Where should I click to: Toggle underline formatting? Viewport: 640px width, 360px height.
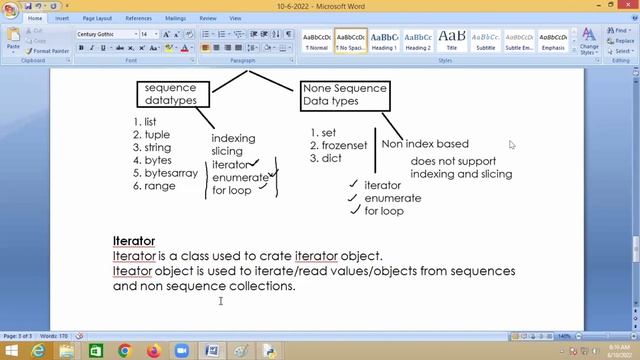tap(103, 48)
